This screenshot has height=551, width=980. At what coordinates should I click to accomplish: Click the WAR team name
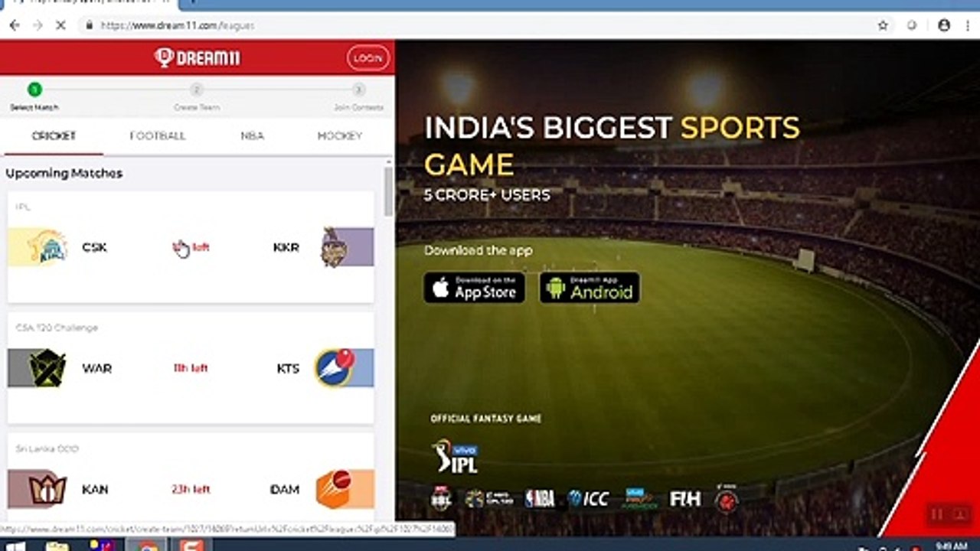point(97,368)
